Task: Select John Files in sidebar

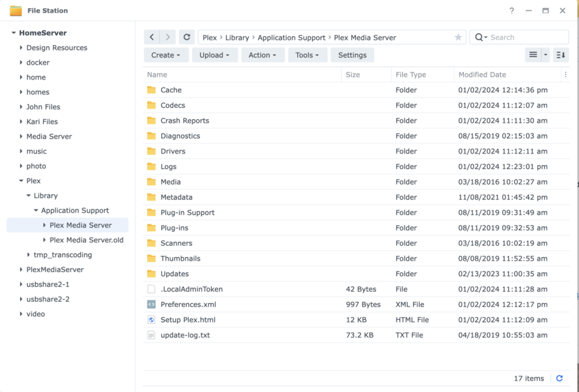Action: 43,106
